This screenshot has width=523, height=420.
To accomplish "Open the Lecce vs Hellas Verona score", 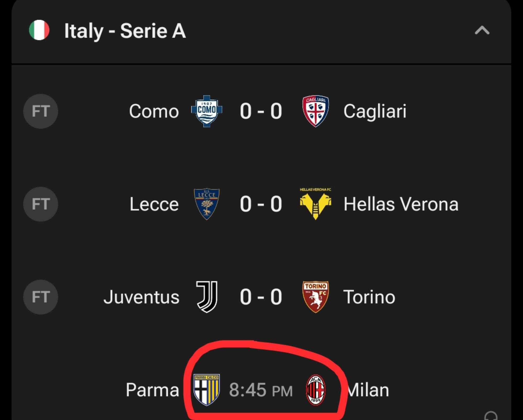I will coord(261,204).
